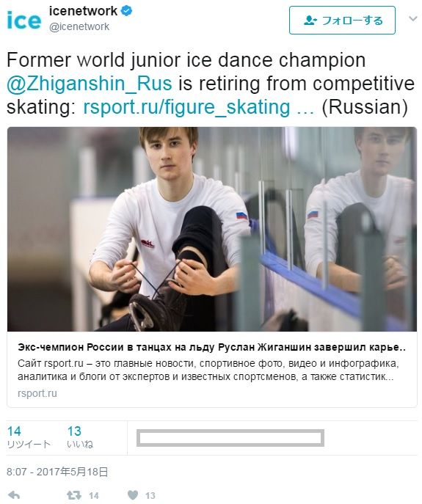Image resolution: width=422 pixels, height=504 pixels.
Task: Open the icenetwork profile name
Action: (83, 11)
